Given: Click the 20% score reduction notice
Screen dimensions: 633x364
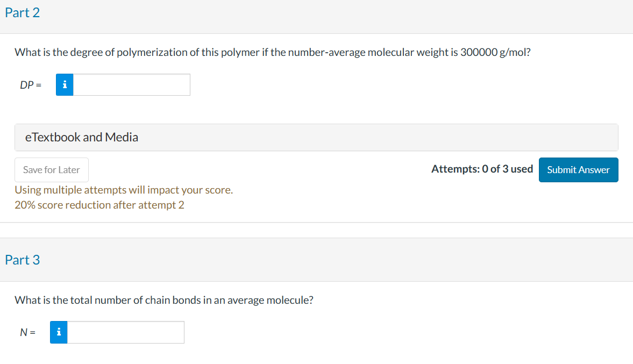Looking at the screenshot, I should [x=99, y=204].
